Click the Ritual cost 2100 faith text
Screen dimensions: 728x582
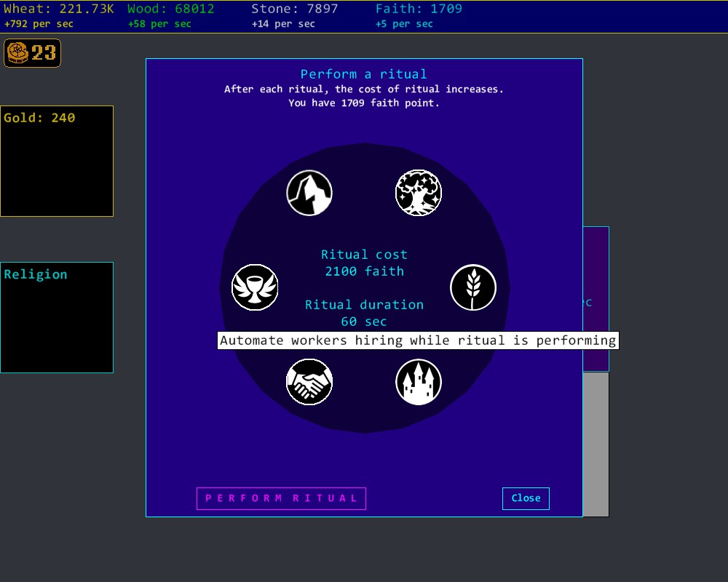click(364, 263)
